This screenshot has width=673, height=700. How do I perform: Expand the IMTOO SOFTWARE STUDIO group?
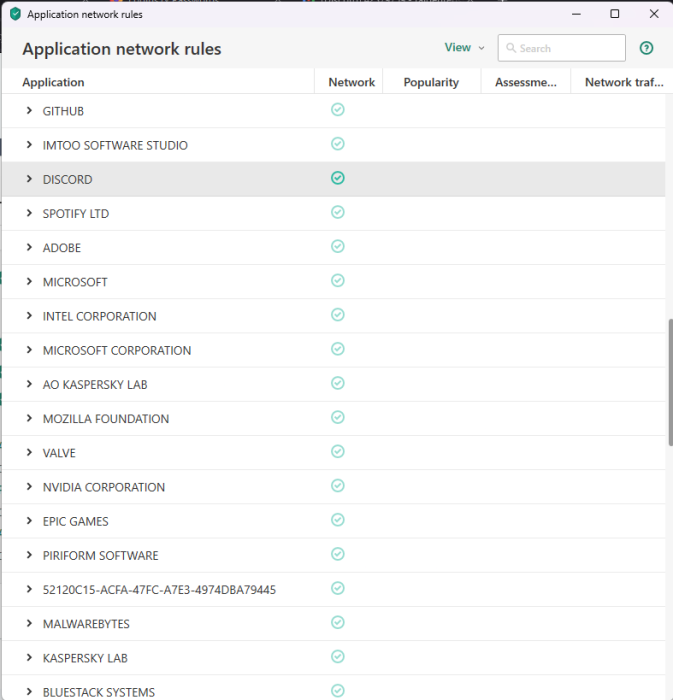tap(29, 145)
